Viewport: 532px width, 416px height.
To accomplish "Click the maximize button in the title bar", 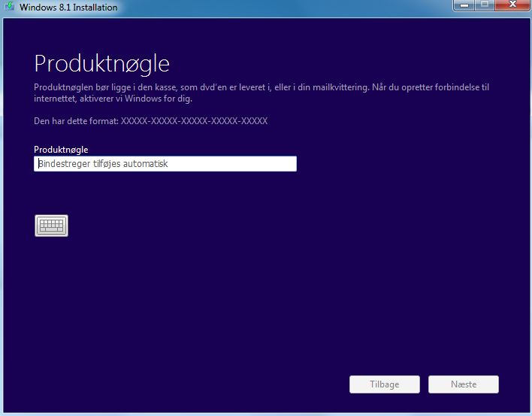I will click(x=485, y=5).
